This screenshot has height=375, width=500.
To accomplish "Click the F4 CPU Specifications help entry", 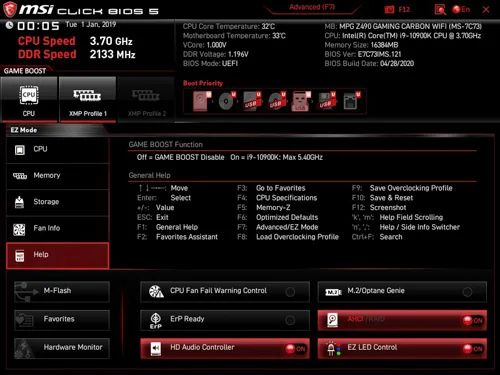I will point(277,198).
